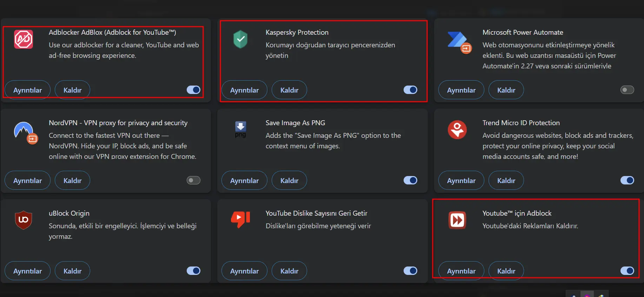The height and width of the screenshot is (297, 644).
Task: Disable the uBlock Origin toggle
Action: tap(193, 271)
